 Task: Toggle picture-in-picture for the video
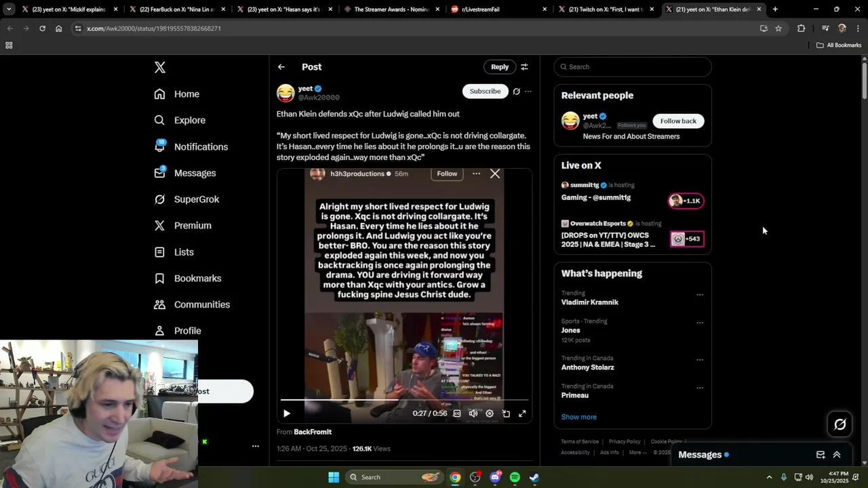pos(506,413)
